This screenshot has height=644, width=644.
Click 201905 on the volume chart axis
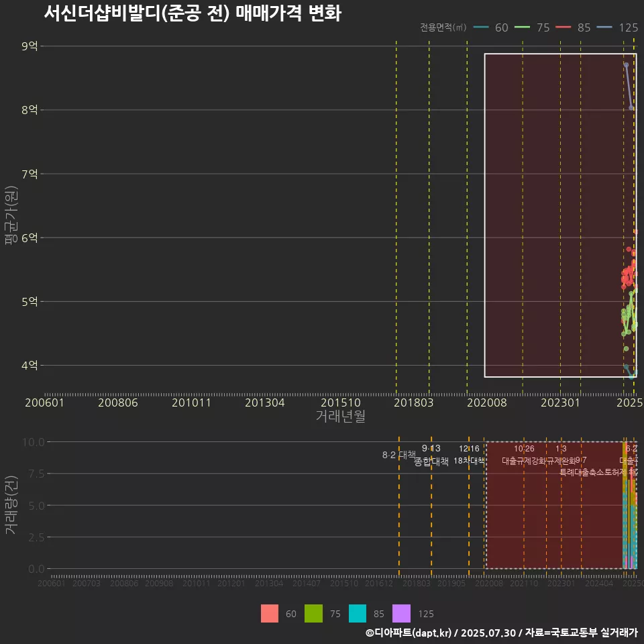tap(451, 583)
